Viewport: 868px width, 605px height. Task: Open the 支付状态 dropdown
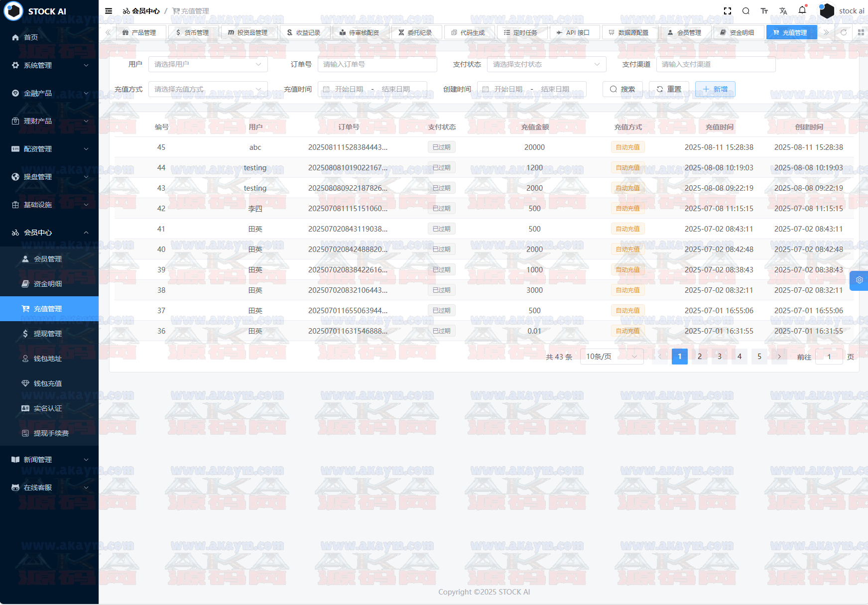coord(546,64)
